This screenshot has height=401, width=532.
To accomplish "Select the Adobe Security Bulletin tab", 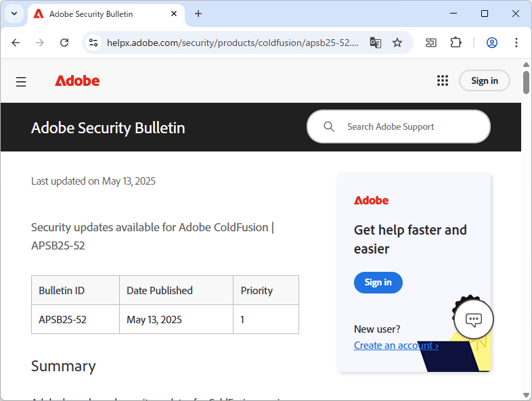I will tap(102, 14).
